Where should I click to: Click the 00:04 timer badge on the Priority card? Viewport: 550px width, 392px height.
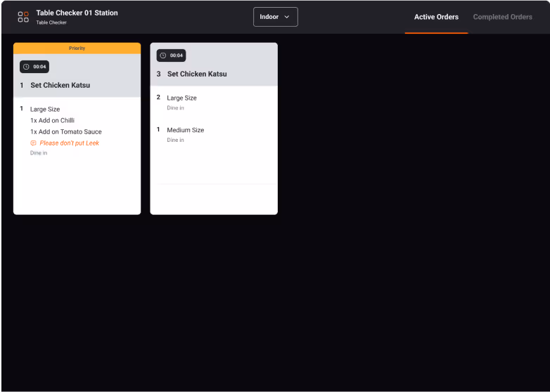click(34, 67)
